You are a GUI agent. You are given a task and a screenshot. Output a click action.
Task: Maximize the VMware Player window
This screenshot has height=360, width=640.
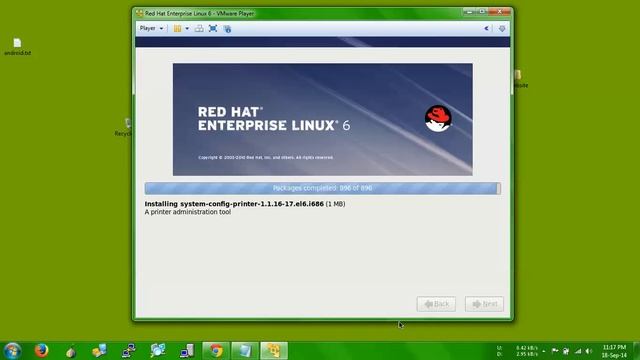(482, 12)
